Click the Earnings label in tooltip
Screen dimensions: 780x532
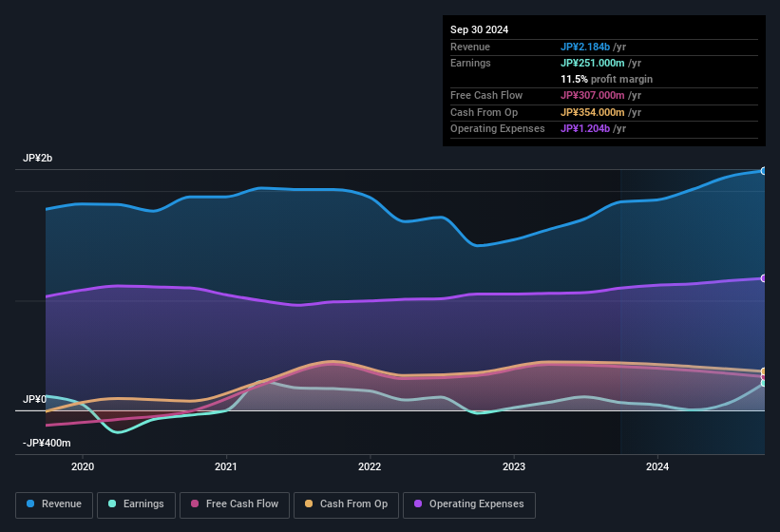(470, 63)
